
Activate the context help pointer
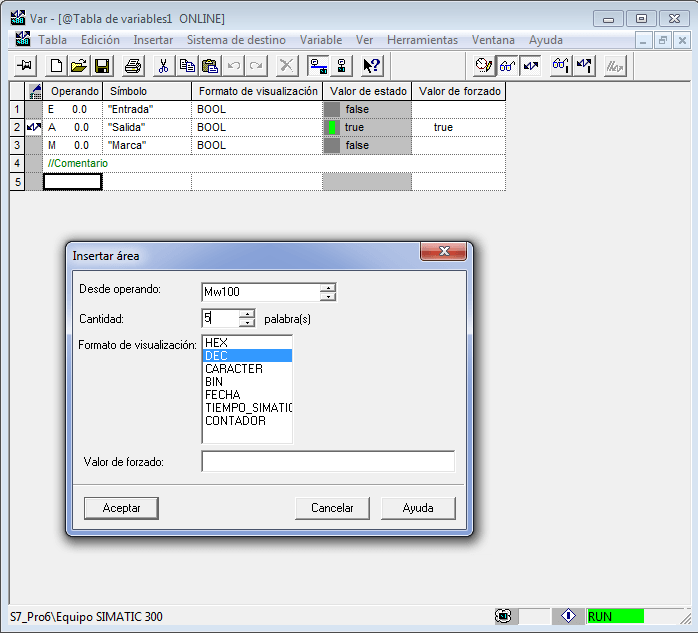[372, 66]
